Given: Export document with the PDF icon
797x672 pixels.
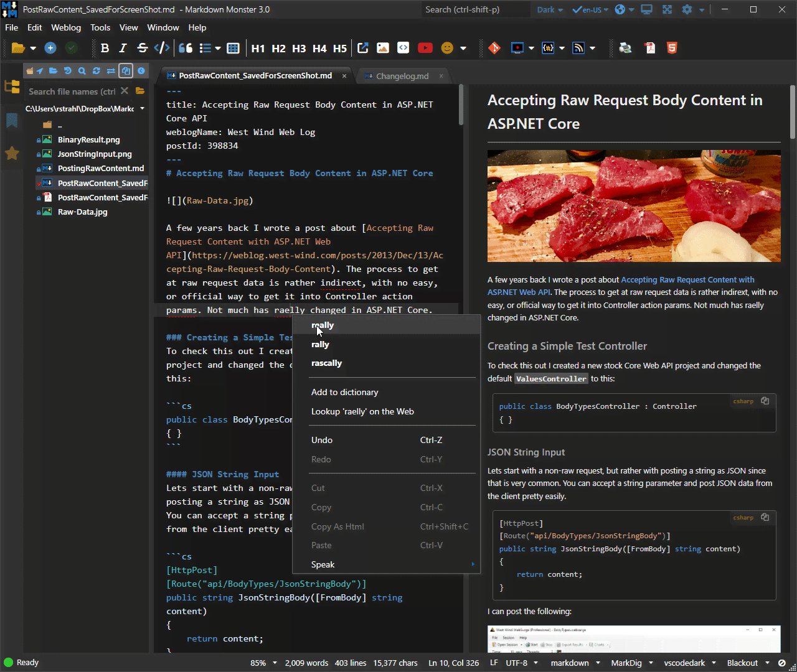Looking at the screenshot, I should pos(650,48).
